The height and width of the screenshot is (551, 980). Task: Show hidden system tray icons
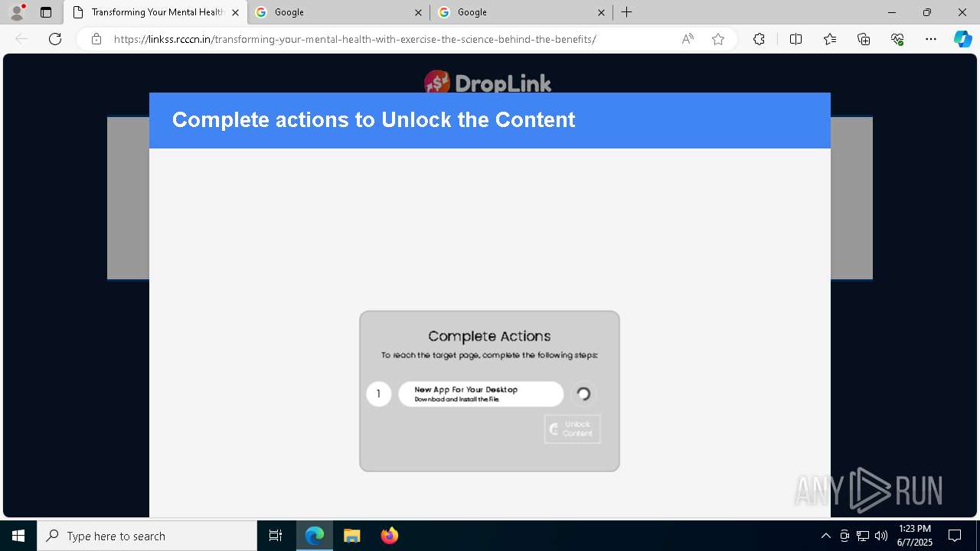click(825, 536)
